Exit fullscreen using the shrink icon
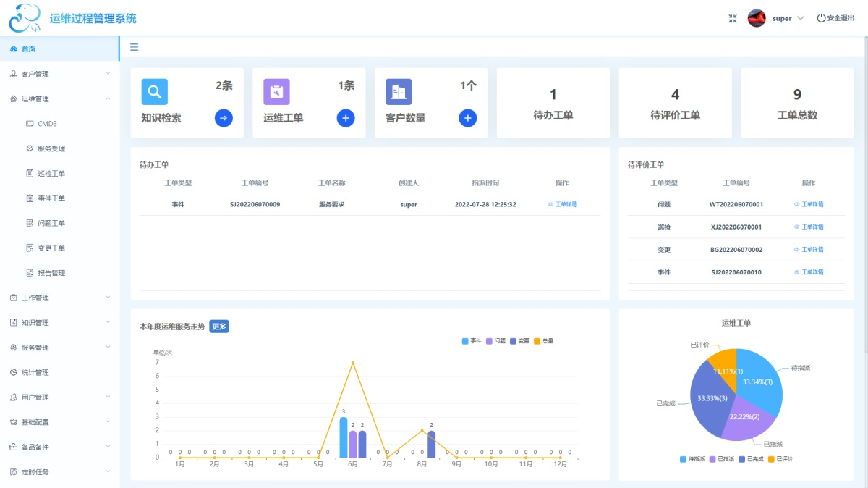The width and height of the screenshot is (868, 488). [733, 18]
